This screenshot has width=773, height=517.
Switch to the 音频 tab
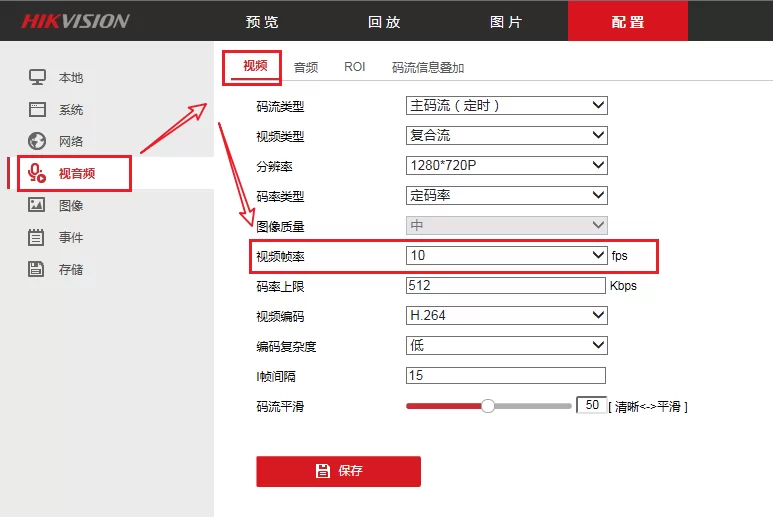point(306,67)
